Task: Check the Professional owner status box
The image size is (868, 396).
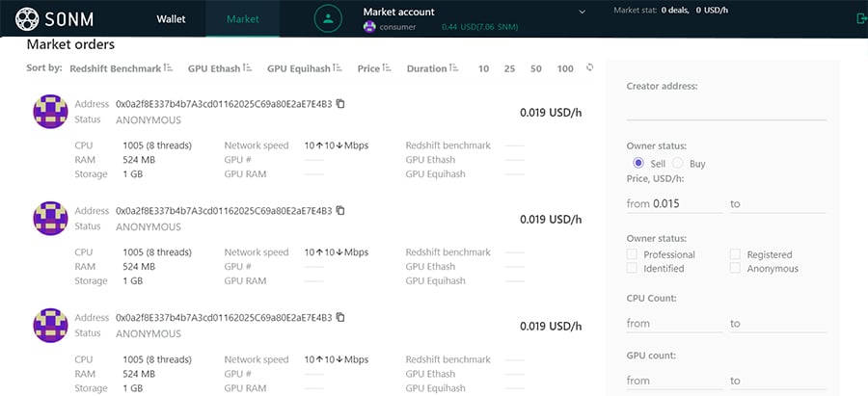Action: click(x=633, y=254)
